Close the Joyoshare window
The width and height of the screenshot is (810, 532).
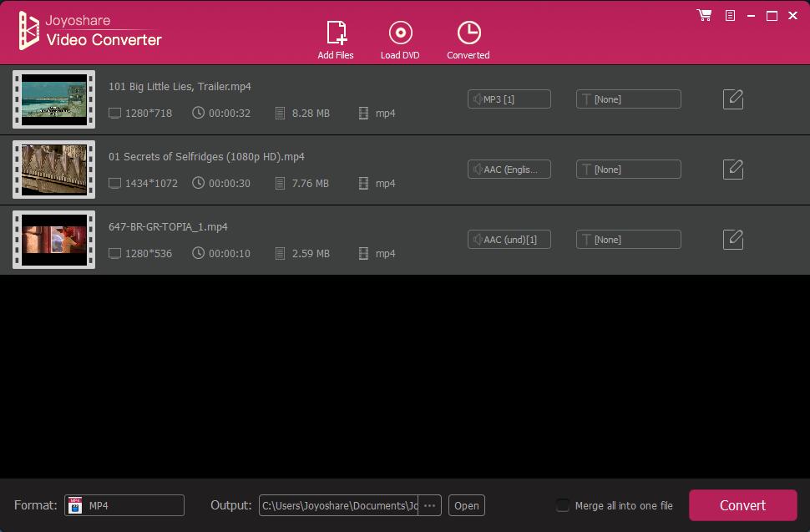click(x=793, y=16)
